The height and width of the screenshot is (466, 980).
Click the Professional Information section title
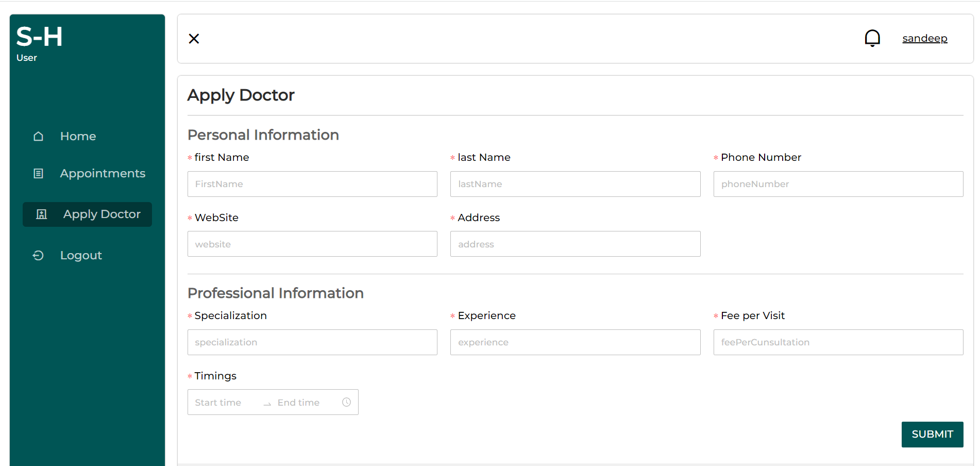tap(276, 293)
